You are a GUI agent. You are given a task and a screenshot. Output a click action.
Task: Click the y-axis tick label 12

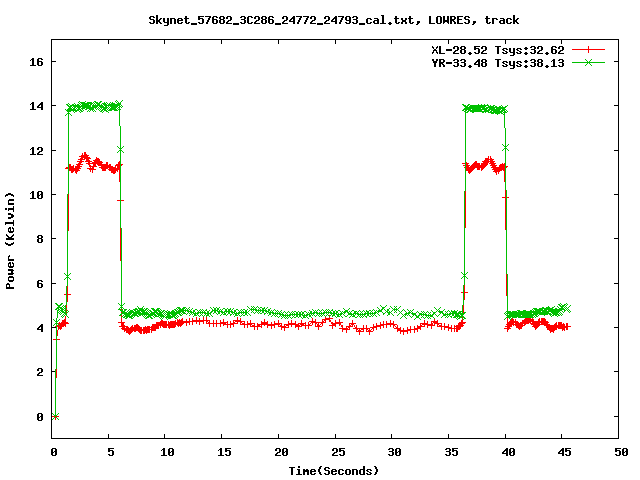coord(36,151)
